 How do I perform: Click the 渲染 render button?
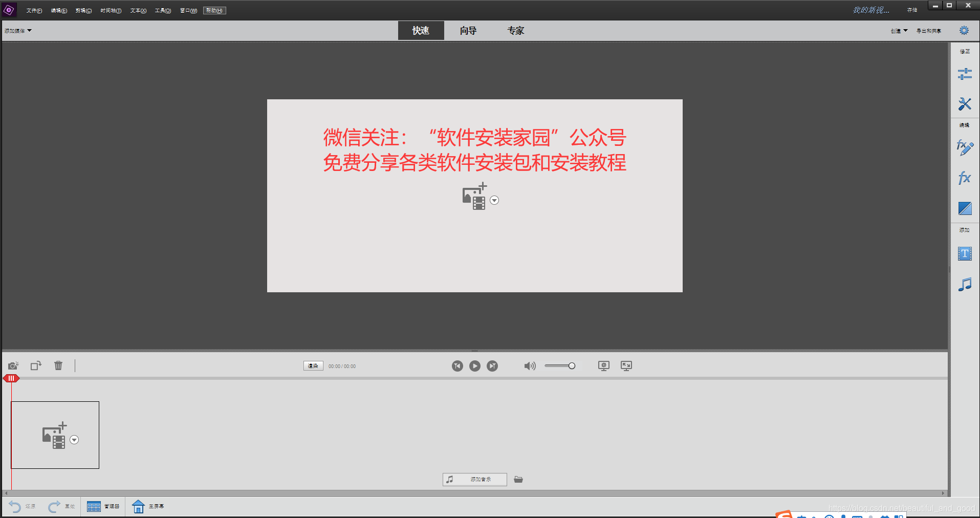click(313, 366)
